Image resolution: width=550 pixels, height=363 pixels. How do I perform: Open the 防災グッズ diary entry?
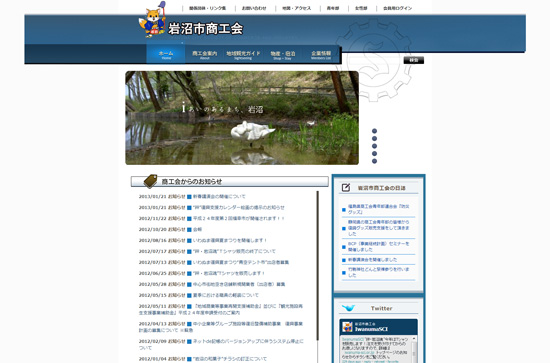[378, 209]
